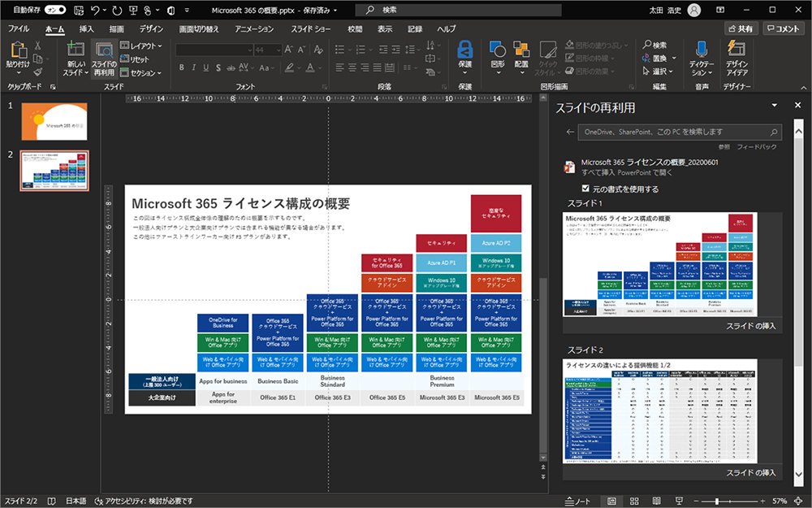Click the Notes (ノート) button in status bar
The image size is (812, 508).
click(x=577, y=501)
